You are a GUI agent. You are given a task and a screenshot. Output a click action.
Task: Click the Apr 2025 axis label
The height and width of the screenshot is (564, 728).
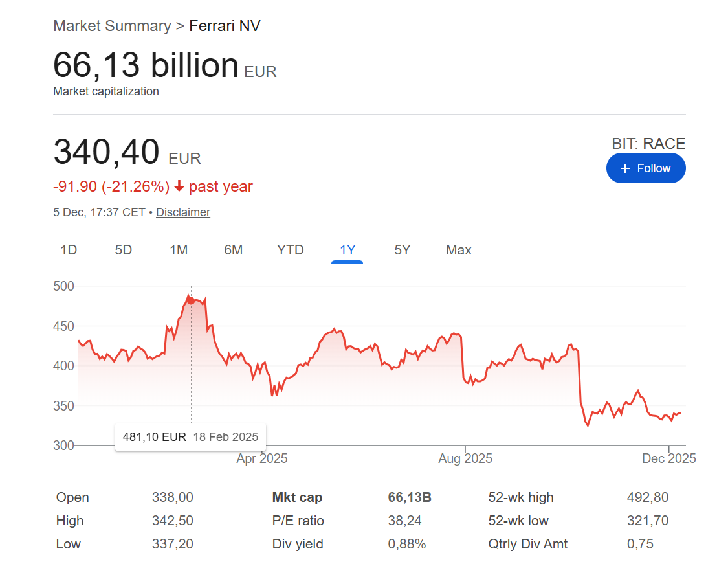pyautogui.click(x=262, y=458)
